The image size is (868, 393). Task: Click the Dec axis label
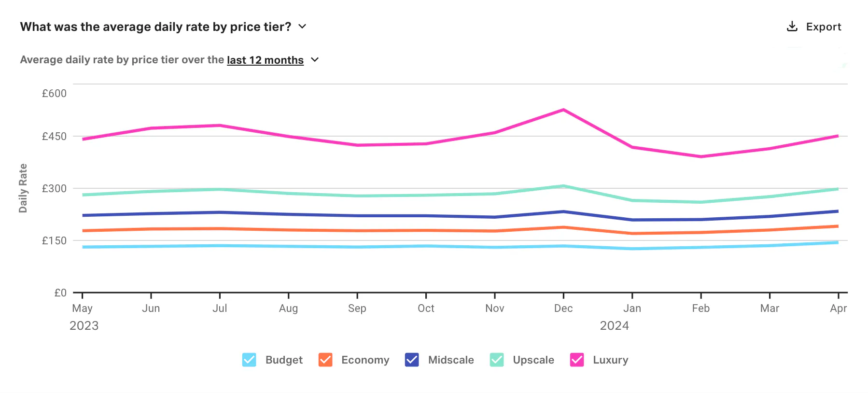point(563,308)
